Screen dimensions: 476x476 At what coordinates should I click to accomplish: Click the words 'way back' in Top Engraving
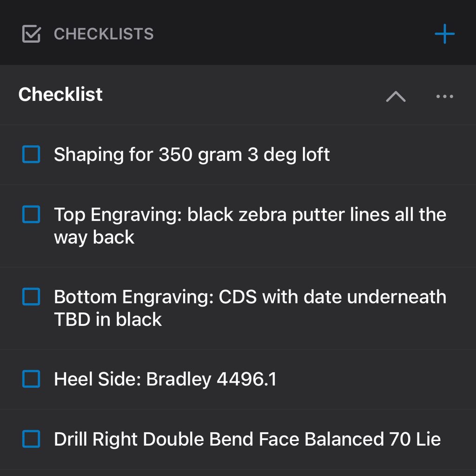[x=94, y=238]
